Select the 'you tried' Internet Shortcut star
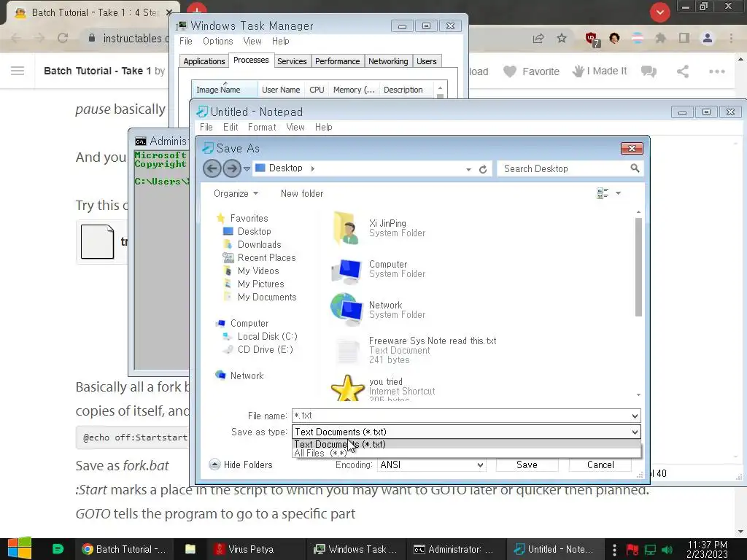 [347, 388]
